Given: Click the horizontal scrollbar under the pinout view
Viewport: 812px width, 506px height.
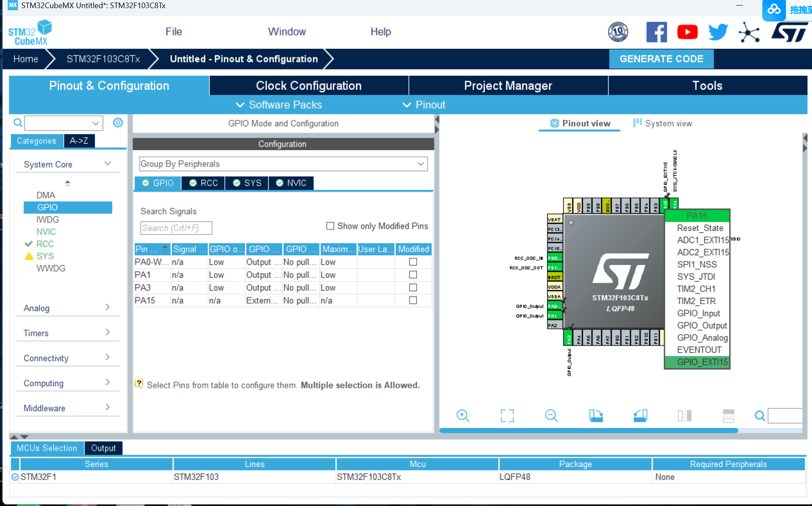Looking at the screenshot, I should point(588,430).
